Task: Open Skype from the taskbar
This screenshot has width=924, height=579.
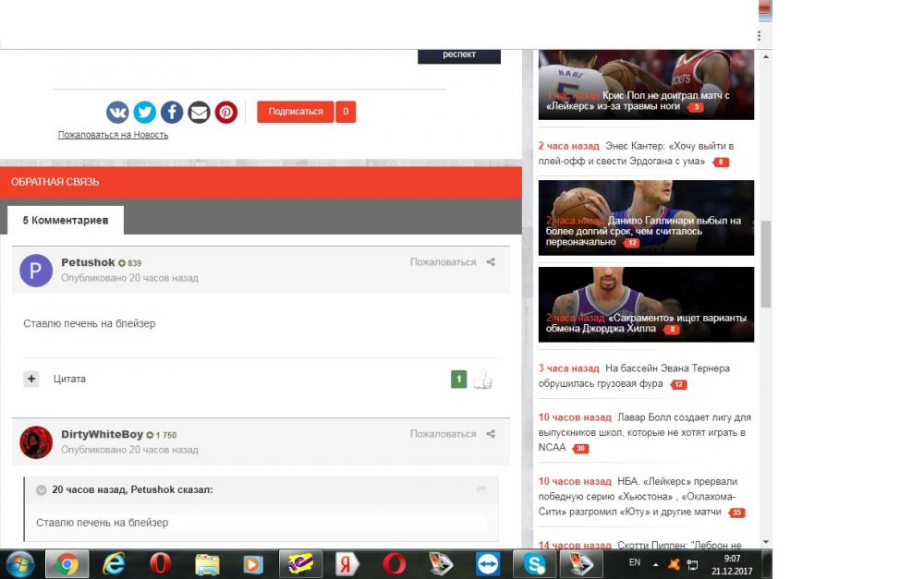Action: 534,563
